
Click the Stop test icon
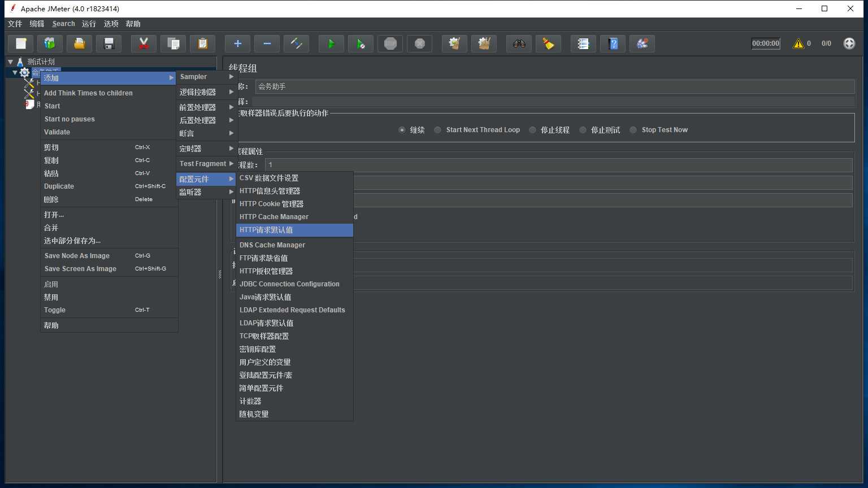[x=390, y=43]
